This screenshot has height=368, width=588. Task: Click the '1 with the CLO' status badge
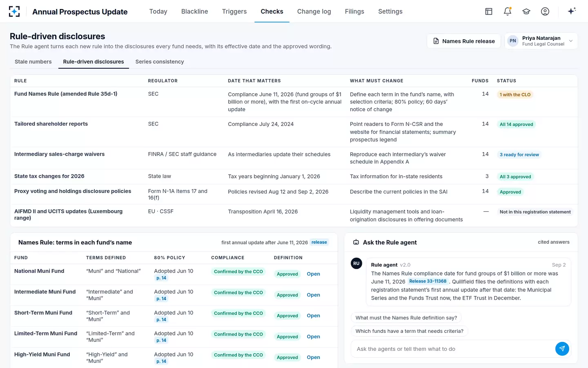(x=515, y=94)
